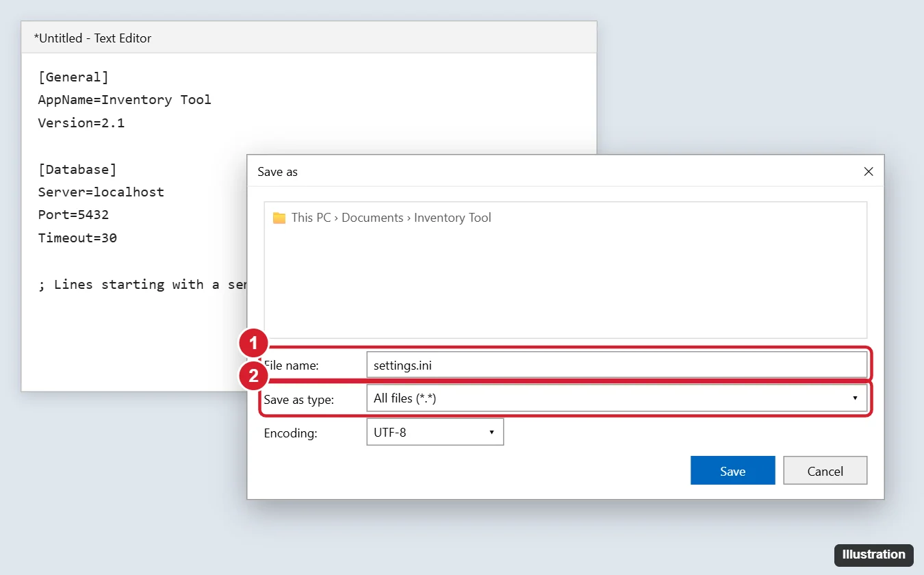Viewport: 924px width, 575px height.
Task: Select Inventory Tool in the breadcrumb path
Action: click(x=452, y=218)
